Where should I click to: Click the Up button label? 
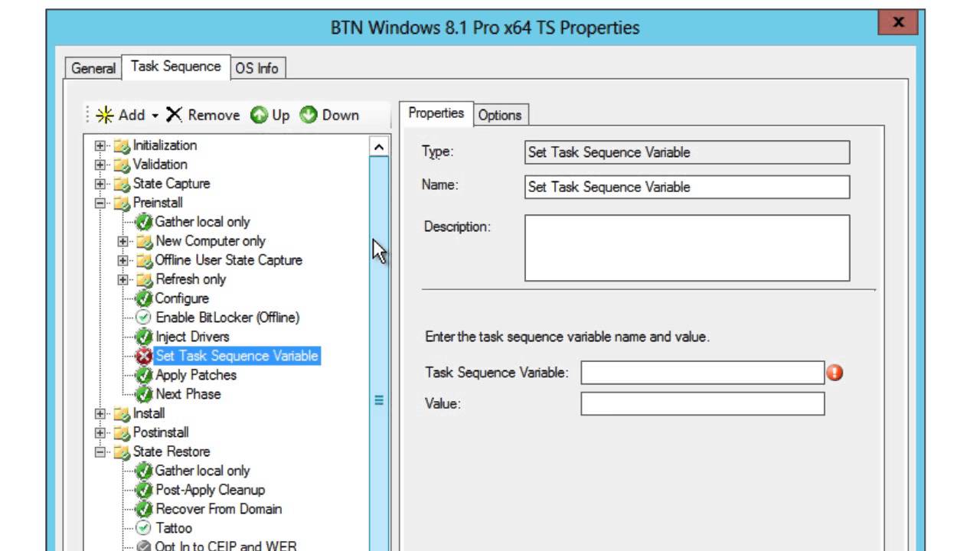tap(280, 115)
